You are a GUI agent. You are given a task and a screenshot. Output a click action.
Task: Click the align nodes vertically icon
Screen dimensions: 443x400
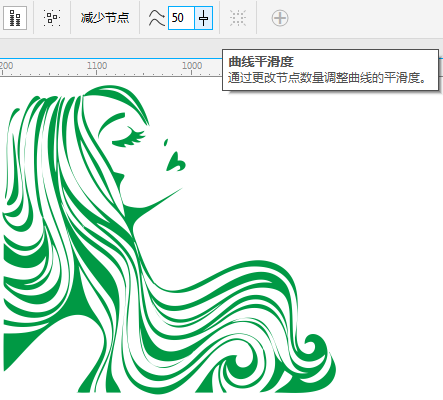tap(15, 18)
